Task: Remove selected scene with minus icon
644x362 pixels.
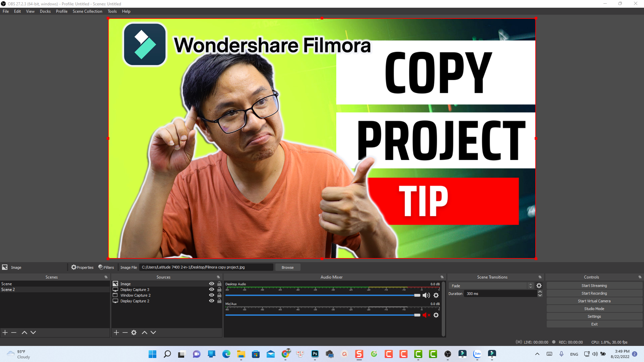Action: pyautogui.click(x=14, y=333)
